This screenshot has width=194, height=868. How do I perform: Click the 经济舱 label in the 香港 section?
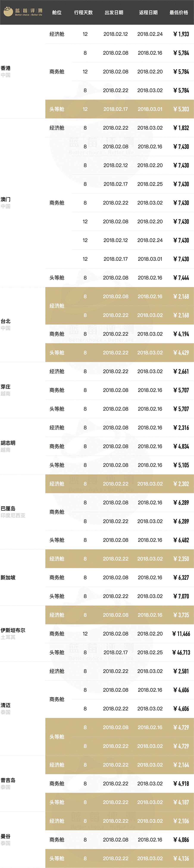(x=57, y=34)
